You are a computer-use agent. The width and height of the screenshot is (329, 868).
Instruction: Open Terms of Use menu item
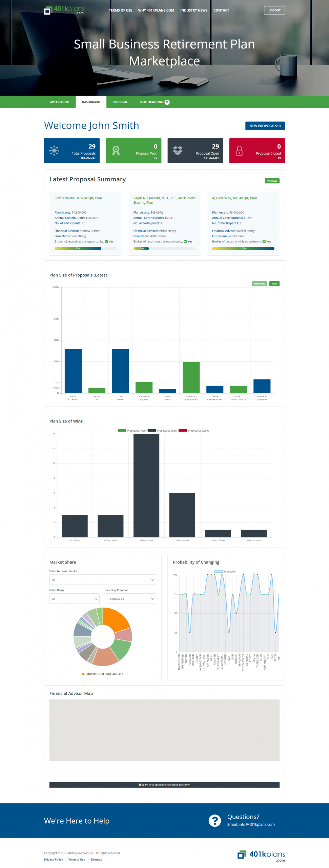120,10
